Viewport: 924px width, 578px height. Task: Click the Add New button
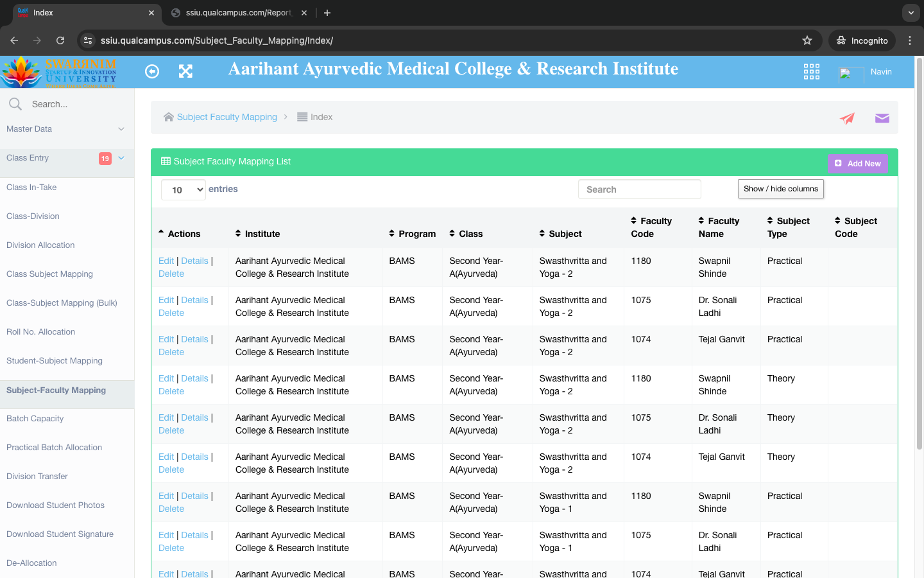pyautogui.click(x=857, y=163)
